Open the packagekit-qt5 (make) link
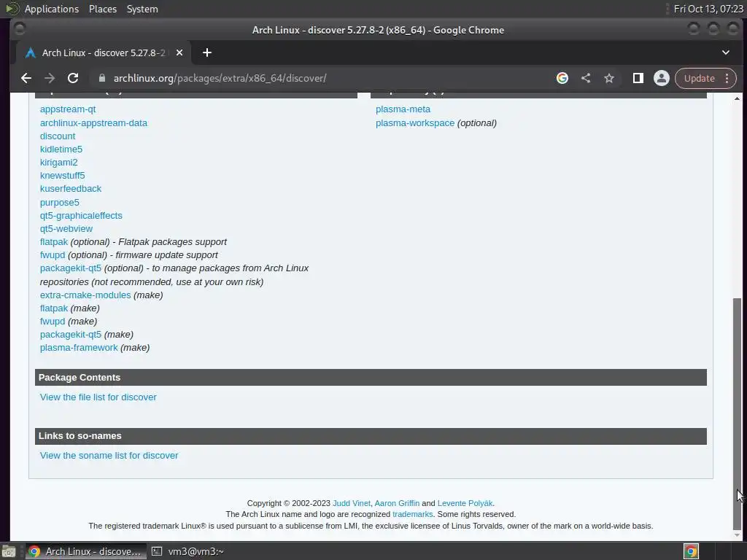 click(71, 334)
